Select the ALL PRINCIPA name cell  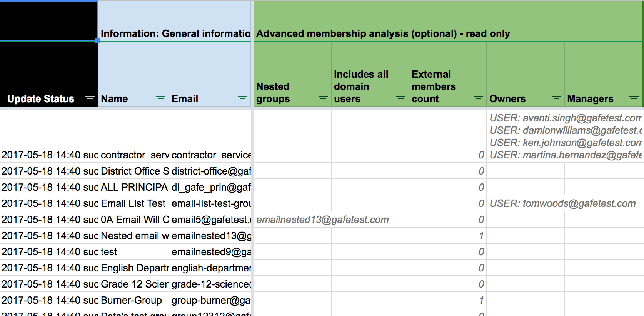tap(133, 187)
